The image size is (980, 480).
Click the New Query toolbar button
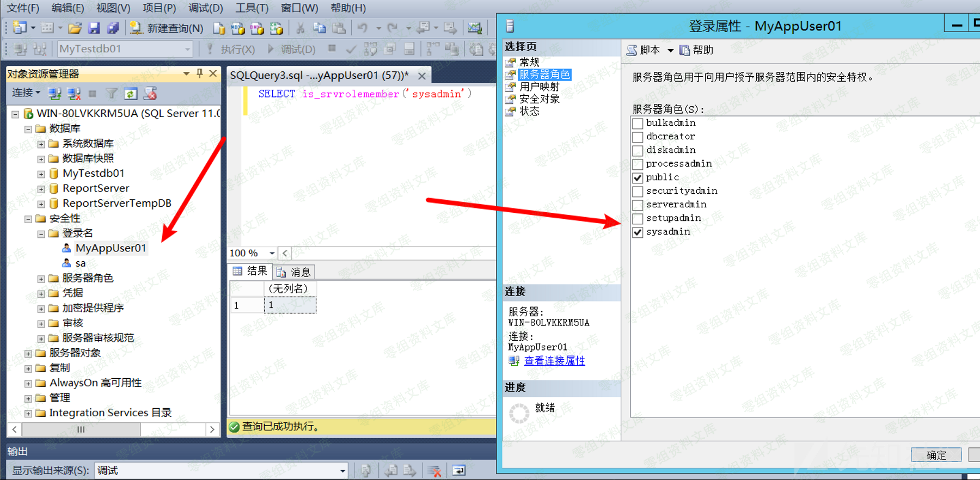point(167,28)
